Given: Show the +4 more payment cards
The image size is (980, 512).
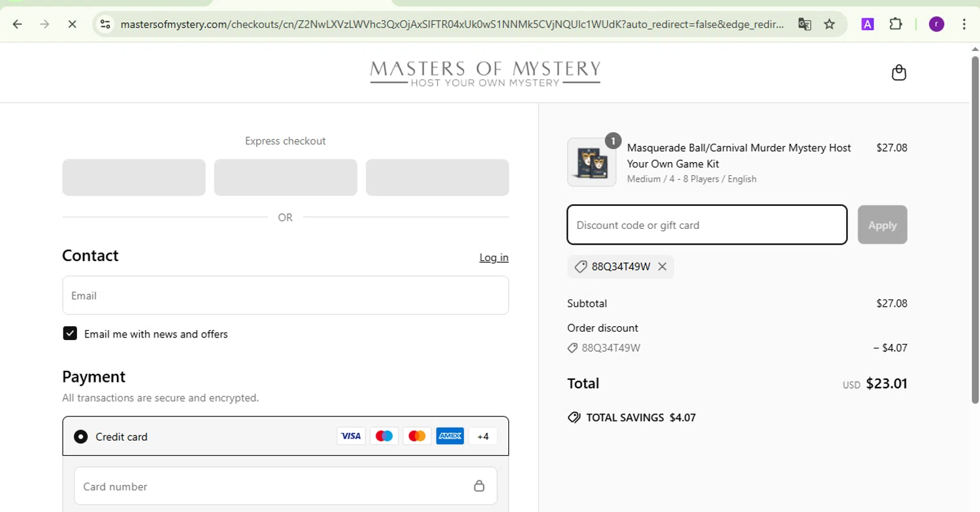Looking at the screenshot, I should [483, 436].
